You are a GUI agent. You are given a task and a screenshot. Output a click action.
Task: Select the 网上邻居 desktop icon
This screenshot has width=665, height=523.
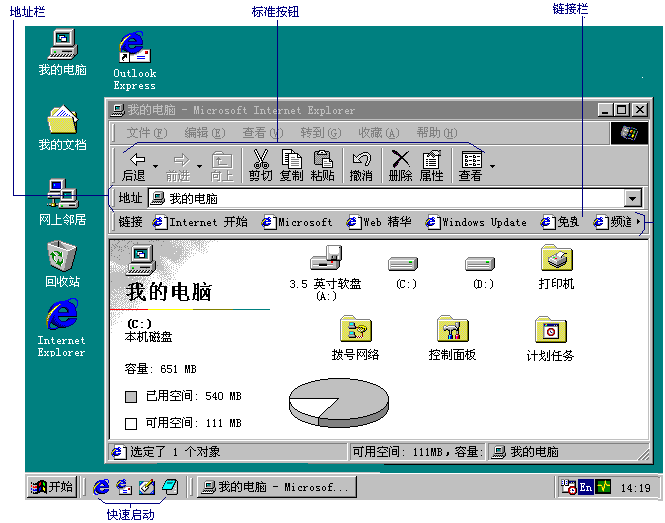click(x=63, y=194)
